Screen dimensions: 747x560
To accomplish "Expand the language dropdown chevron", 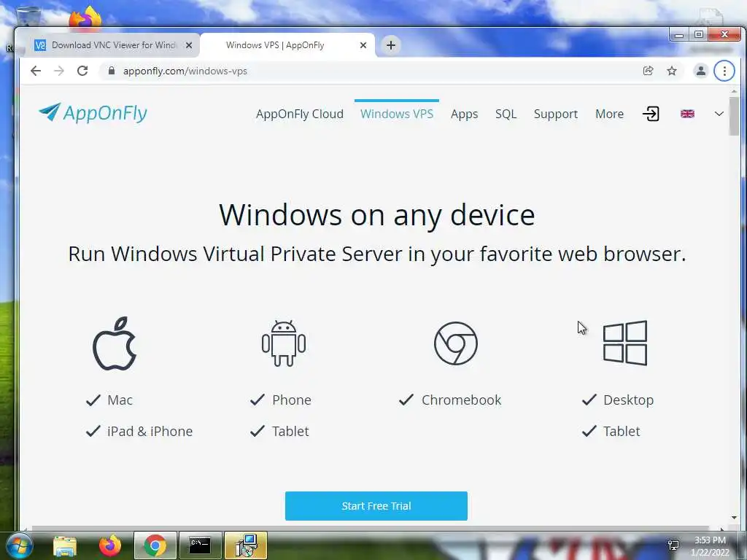I will (719, 114).
